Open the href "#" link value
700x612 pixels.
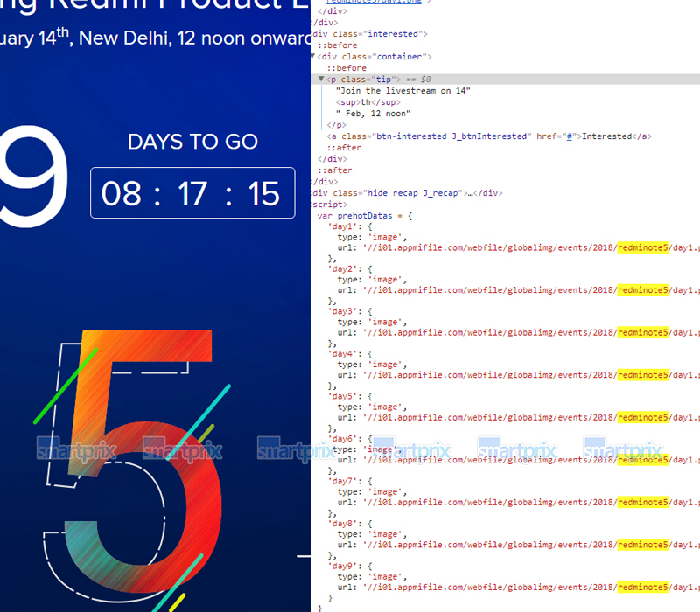tap(570, 136)
